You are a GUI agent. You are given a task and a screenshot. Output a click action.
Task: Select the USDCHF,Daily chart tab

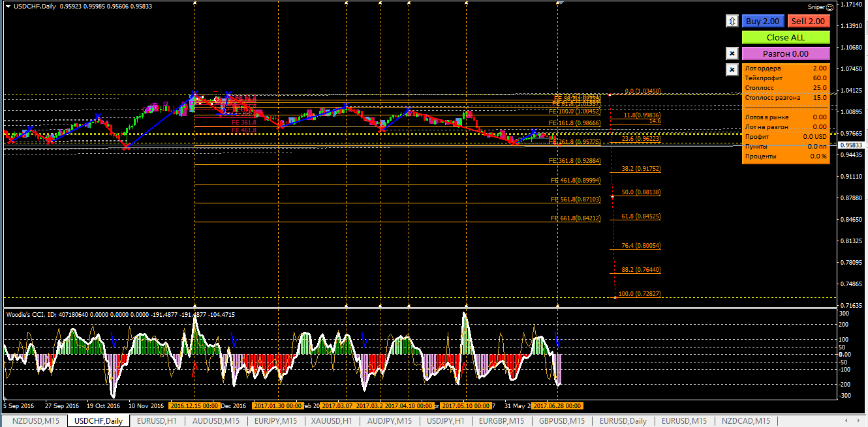(x=99, y=421)
